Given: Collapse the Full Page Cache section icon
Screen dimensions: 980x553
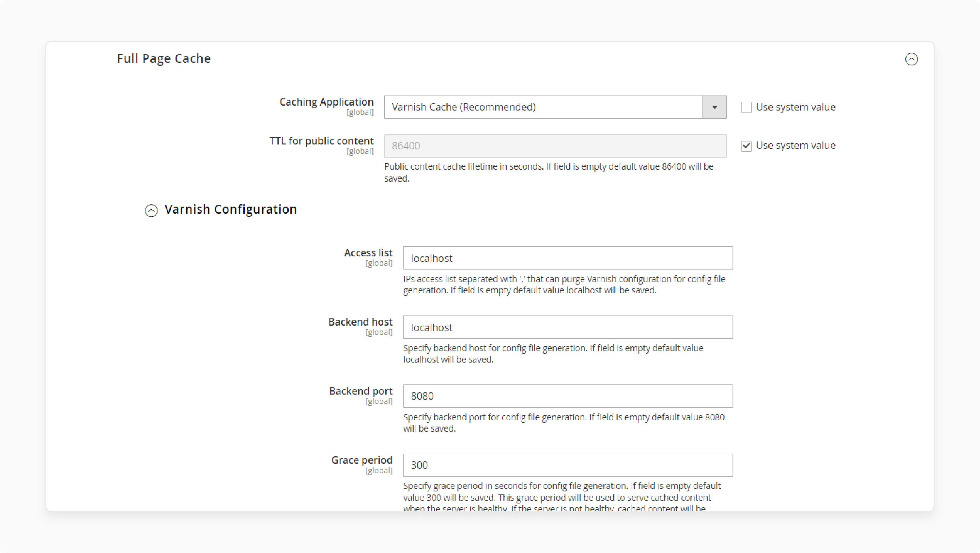Looking at the screenshot, I should point(911,59).
